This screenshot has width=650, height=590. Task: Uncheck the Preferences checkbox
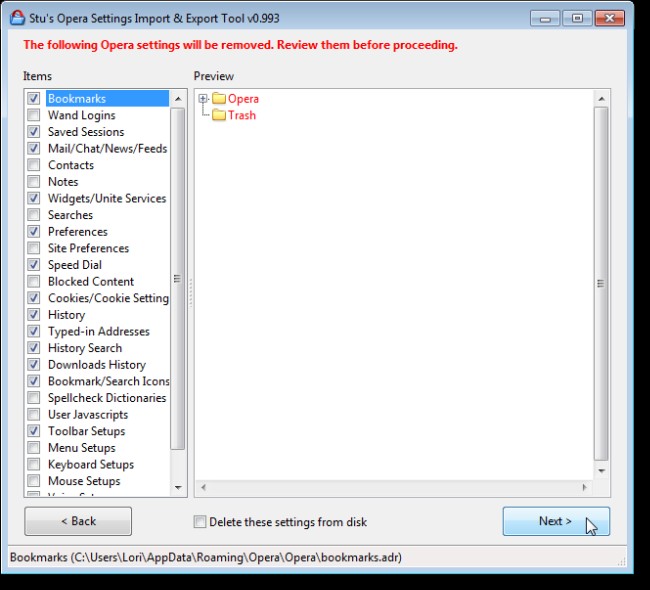click(34, 231)
